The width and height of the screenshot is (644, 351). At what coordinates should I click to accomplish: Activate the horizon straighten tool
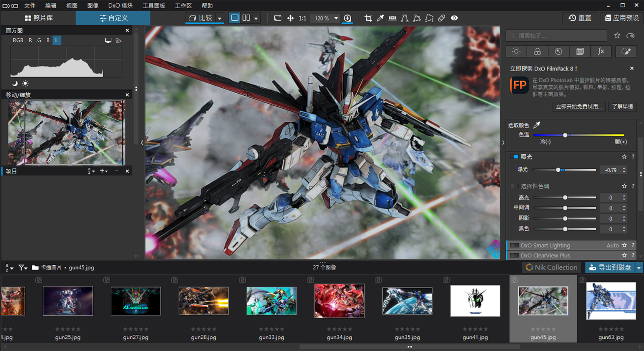(x=392, y=18)
